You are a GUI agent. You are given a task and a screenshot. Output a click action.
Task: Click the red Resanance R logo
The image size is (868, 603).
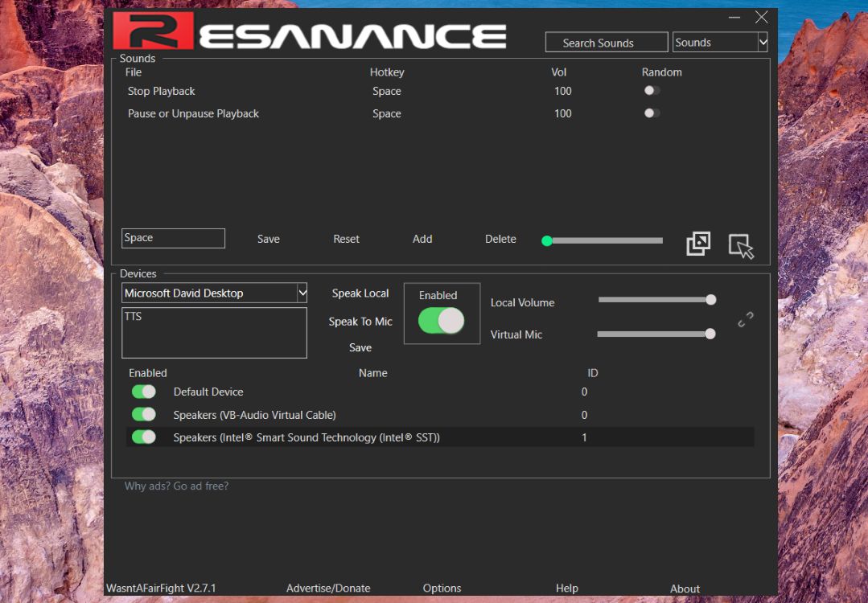point(153,30)
